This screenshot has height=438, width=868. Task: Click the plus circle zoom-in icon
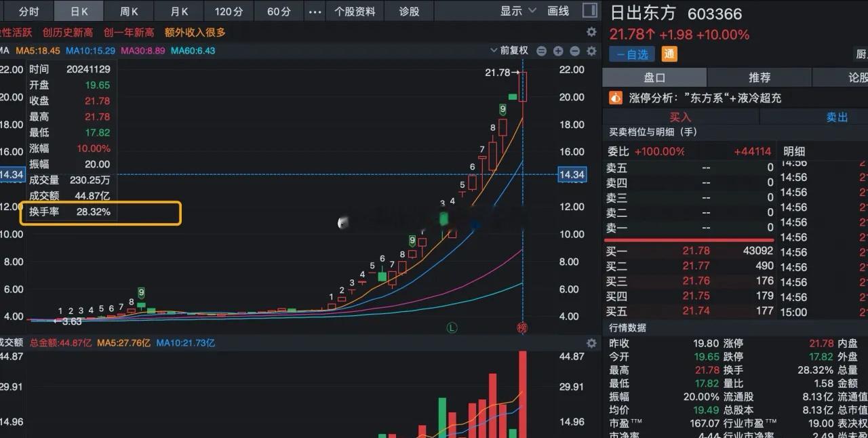(x=558, y=51)
